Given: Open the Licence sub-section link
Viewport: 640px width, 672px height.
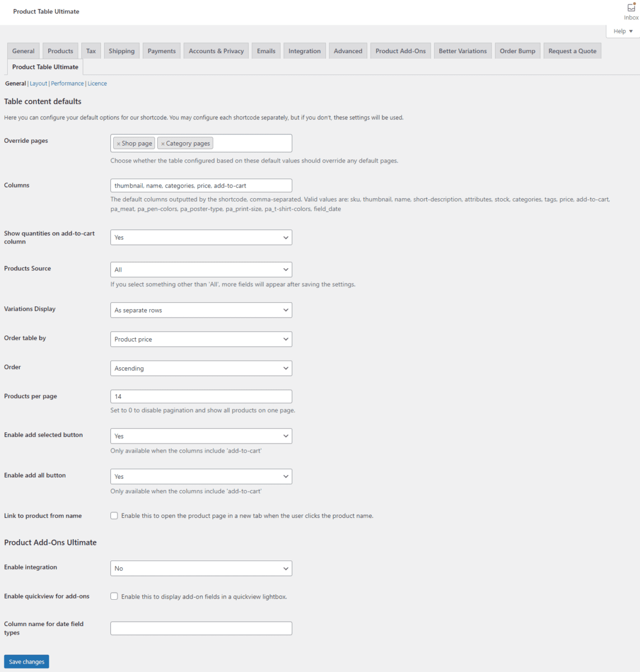Looking at the screenshot, I should (x=97, y=83).
